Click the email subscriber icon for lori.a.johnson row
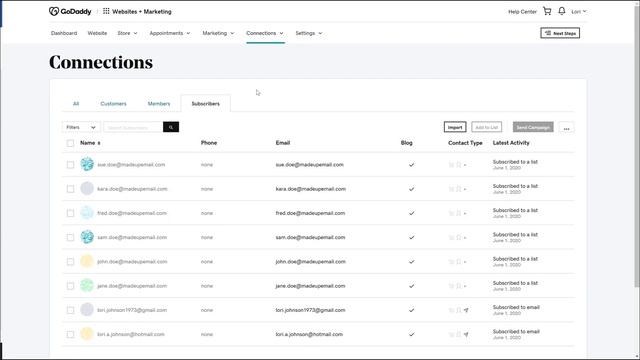640x360 pixels. (466, 334)
